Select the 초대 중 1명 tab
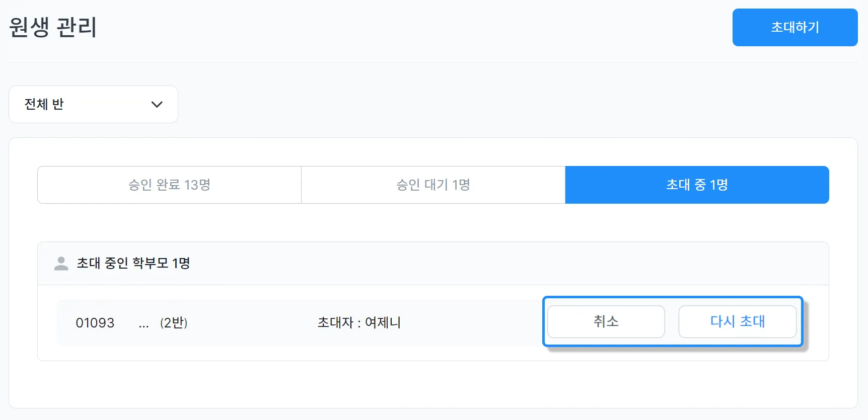The height and width of the screenshot is (420, 868). tap(697, 185)
